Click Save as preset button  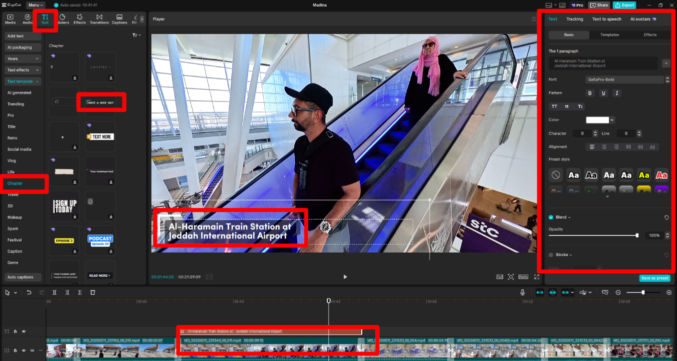(655, 278)
